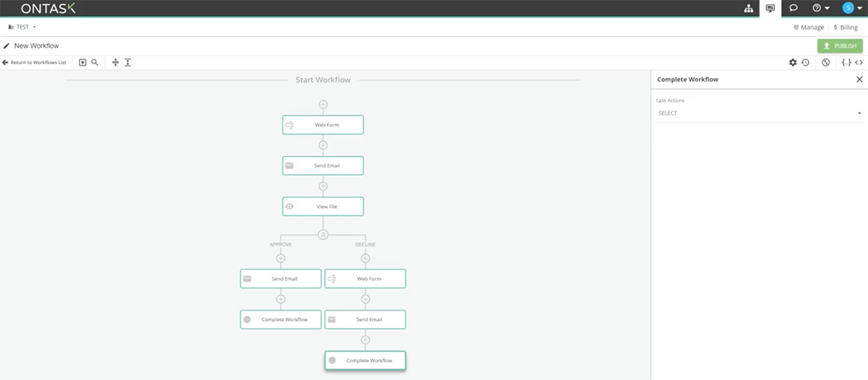Click the collapse vertical spacing icon
Image resolution: width=868 pixels, height=380 pixels.
[115, 63]
